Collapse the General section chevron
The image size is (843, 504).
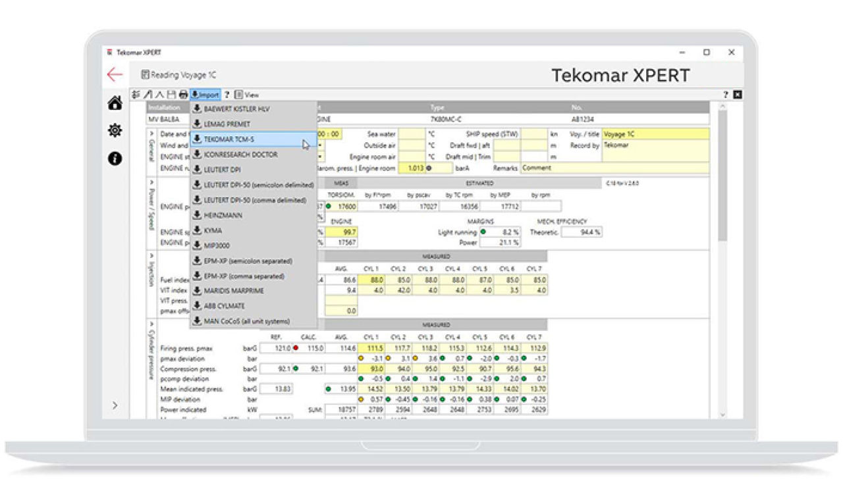(x=151, y=133)
